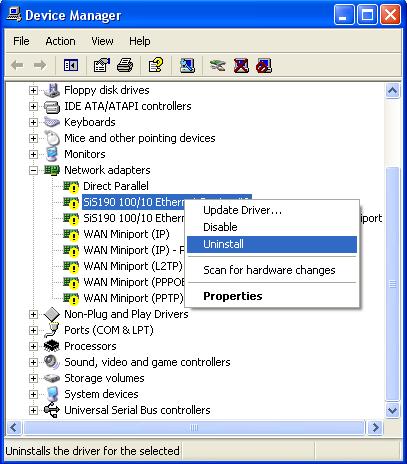Choose Disable in the context menu

tap(220, 227)
